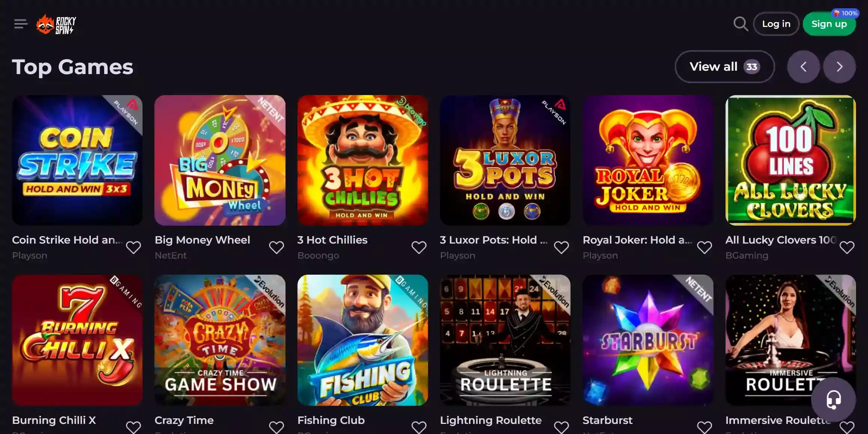This screenshot has width=868, height=434.
Task: Open the BGaming provider under All Lucky Clovers
Action: [747, 256]
